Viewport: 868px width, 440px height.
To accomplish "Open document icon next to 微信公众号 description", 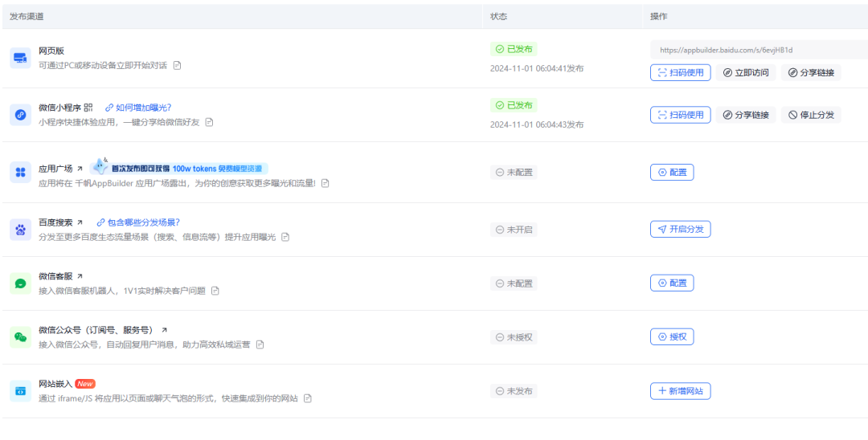I will (260, 344).
